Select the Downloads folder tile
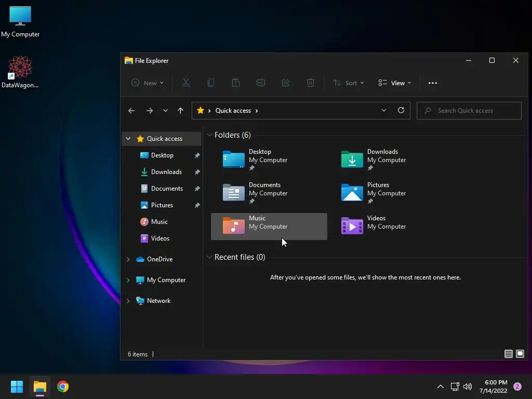 click(x=387, y=159)
